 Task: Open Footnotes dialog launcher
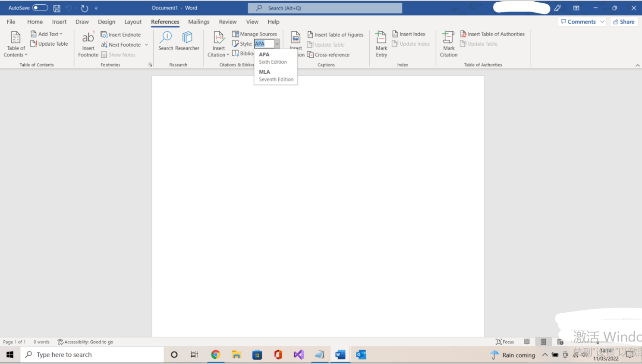pos(151,65)
